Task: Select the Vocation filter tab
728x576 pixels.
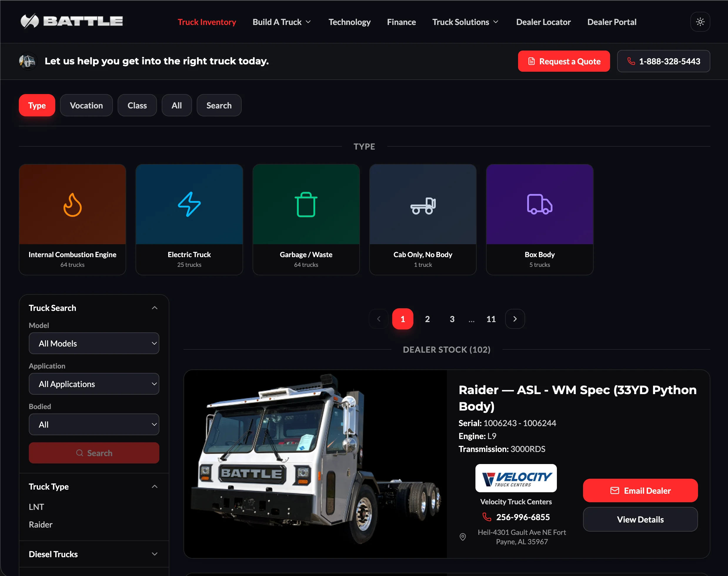Action: [86, 105]
